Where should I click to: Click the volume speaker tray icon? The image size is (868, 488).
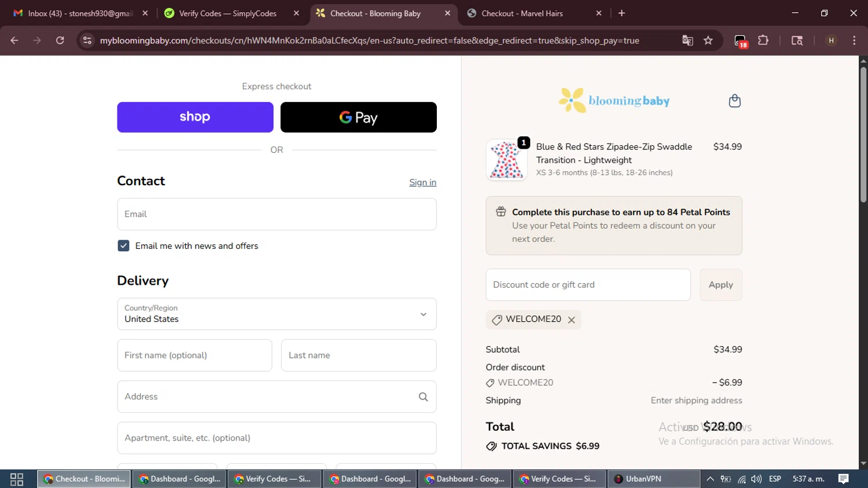coord(756,479)
